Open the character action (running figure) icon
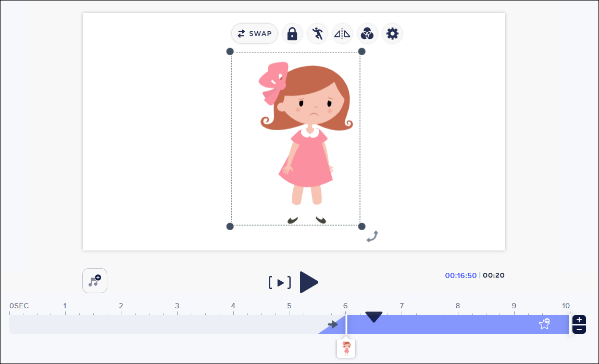Viewport: 599px width, 364px height. [x=317, y=34]
